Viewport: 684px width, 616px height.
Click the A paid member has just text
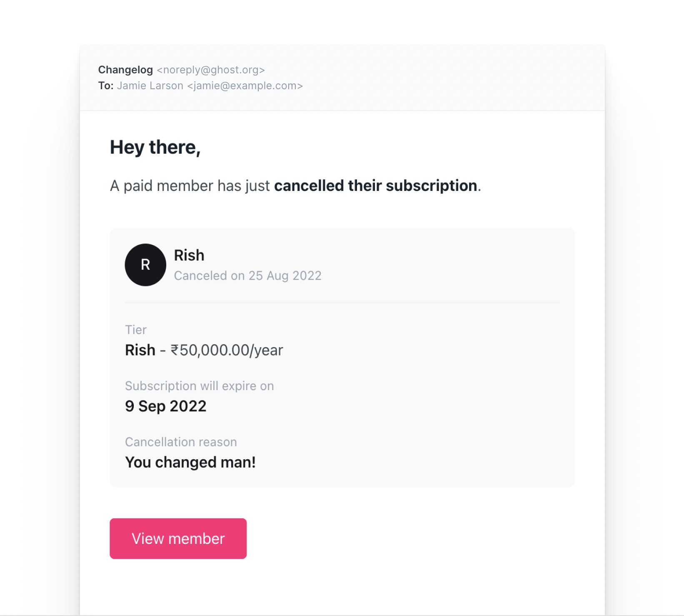(190, 185)
